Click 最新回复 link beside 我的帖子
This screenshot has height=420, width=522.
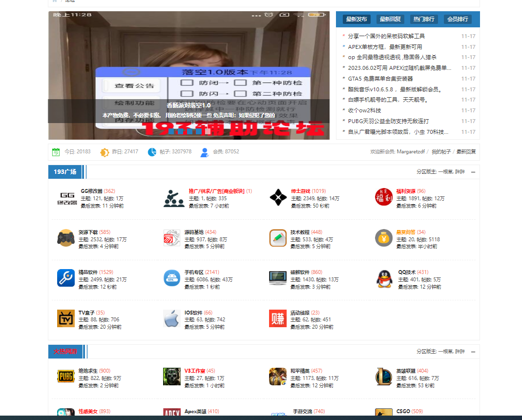(x=466, y=151)
